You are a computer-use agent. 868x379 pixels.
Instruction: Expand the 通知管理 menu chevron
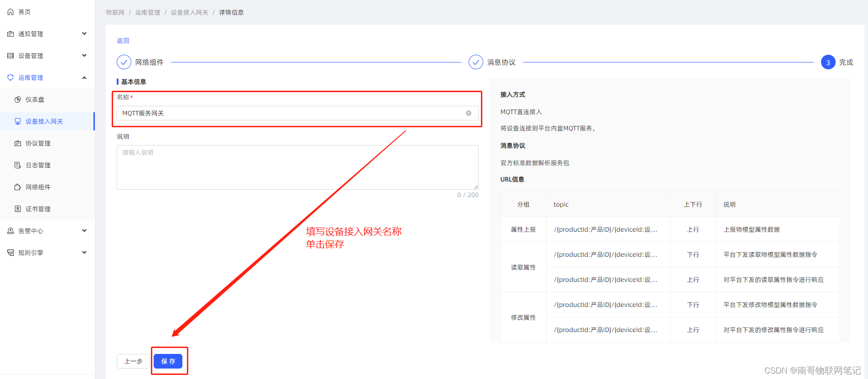pyautogui.click(x=84, y=33)
